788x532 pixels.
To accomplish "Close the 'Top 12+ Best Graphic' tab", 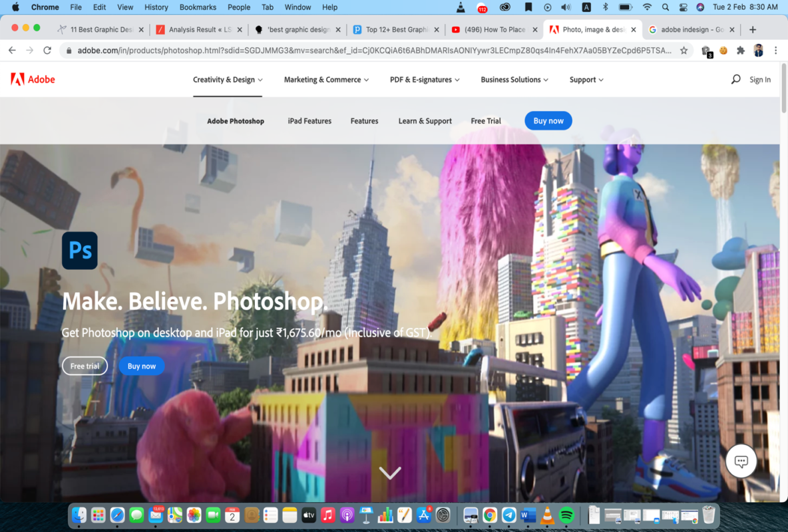I will pyautogui.click(x=436, y=30).
